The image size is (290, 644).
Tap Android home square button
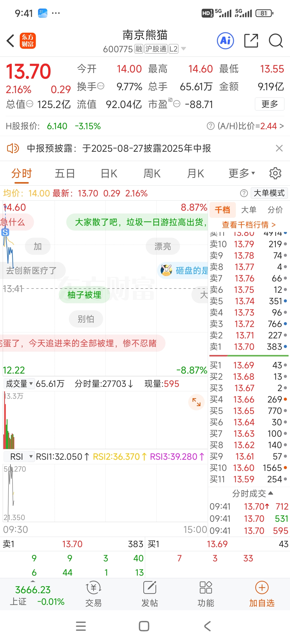click(x=144, y=626)
